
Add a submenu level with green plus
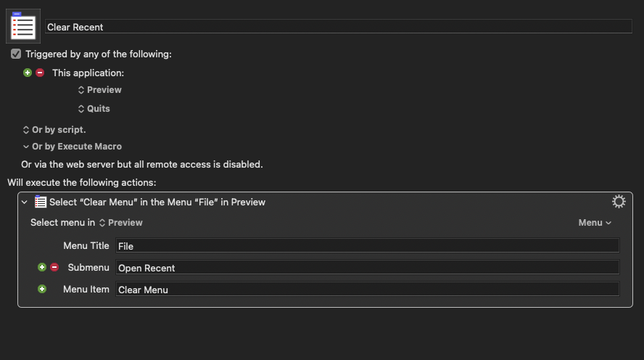coord(42,268)
